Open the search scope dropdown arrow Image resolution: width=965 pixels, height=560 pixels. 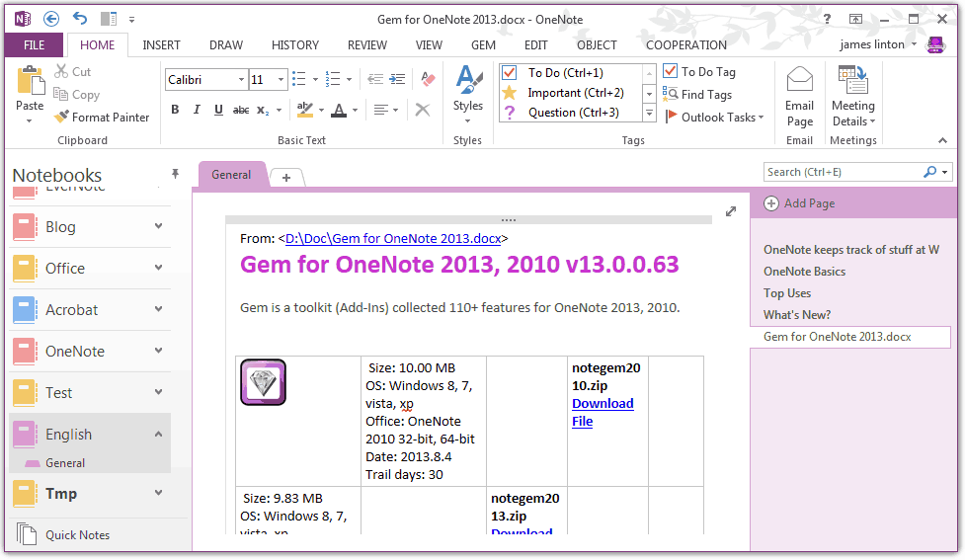tap(945, 172)
